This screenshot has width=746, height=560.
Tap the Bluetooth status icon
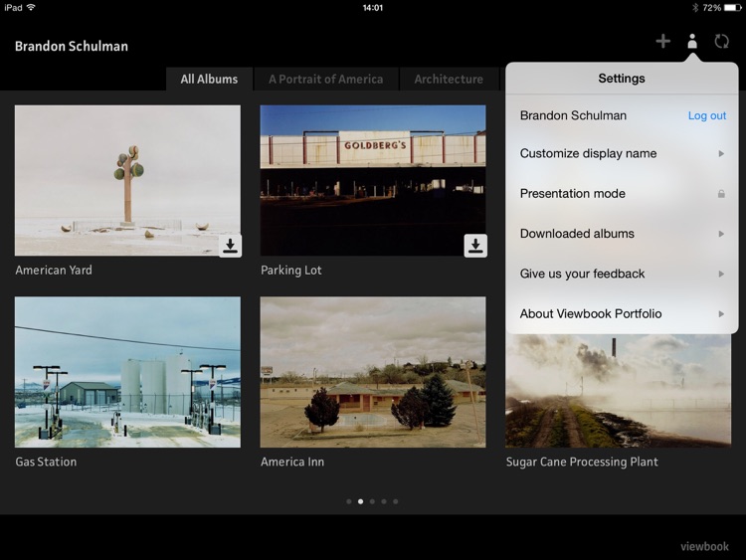pyautogui.click(x=694, y=8)
